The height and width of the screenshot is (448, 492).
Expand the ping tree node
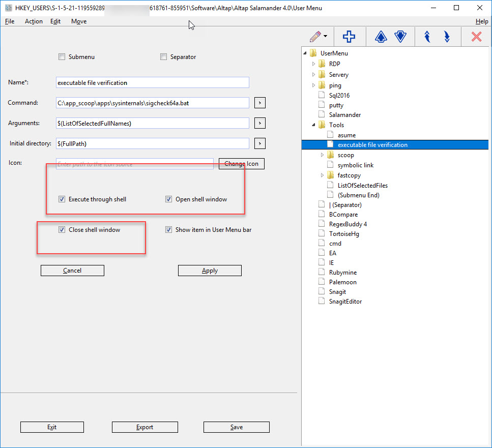pyautogui.click(x=313, y=85)
